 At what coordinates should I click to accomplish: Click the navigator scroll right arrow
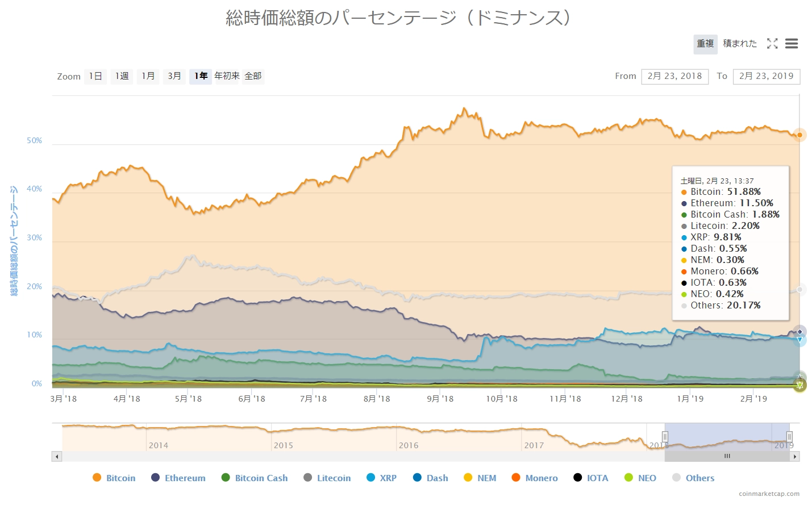(795, 456)
